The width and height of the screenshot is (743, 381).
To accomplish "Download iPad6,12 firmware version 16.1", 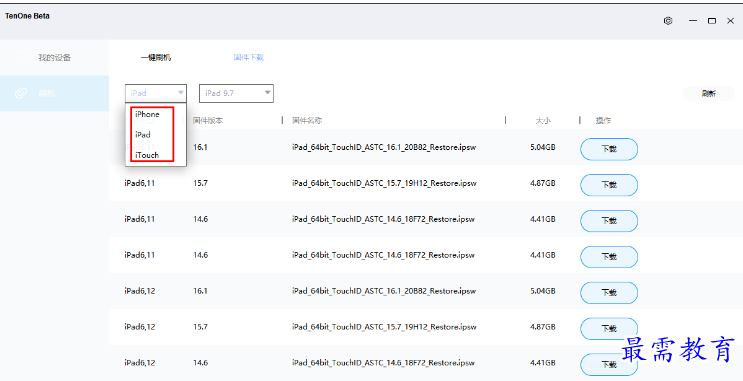I will (609, 293).
